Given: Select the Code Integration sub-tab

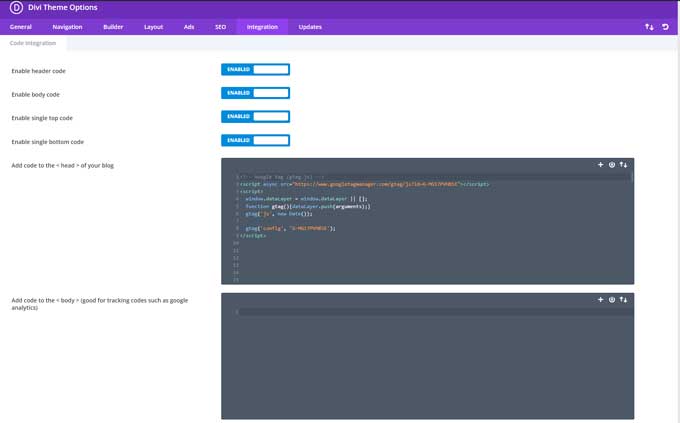Looking at the screenshot, I should (33, 43).
